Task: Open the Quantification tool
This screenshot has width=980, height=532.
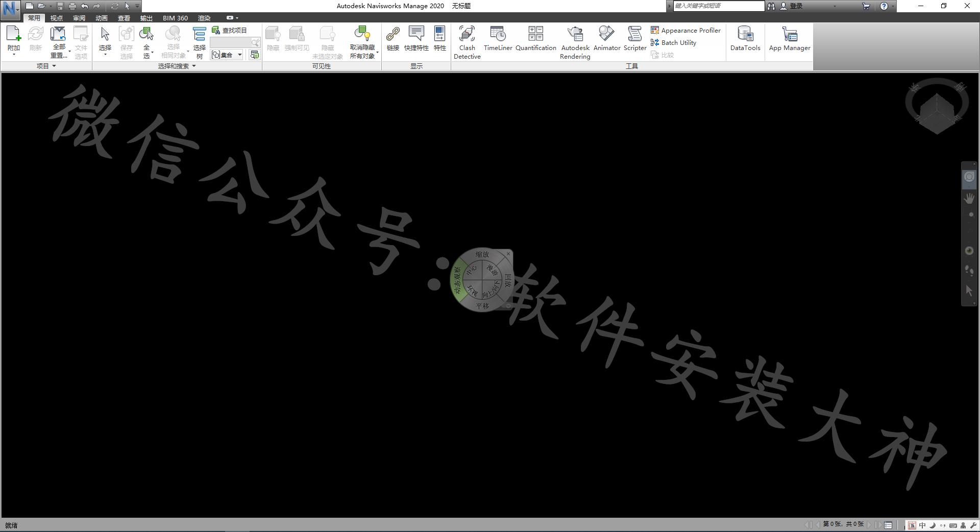Action: tap(536, 38)
